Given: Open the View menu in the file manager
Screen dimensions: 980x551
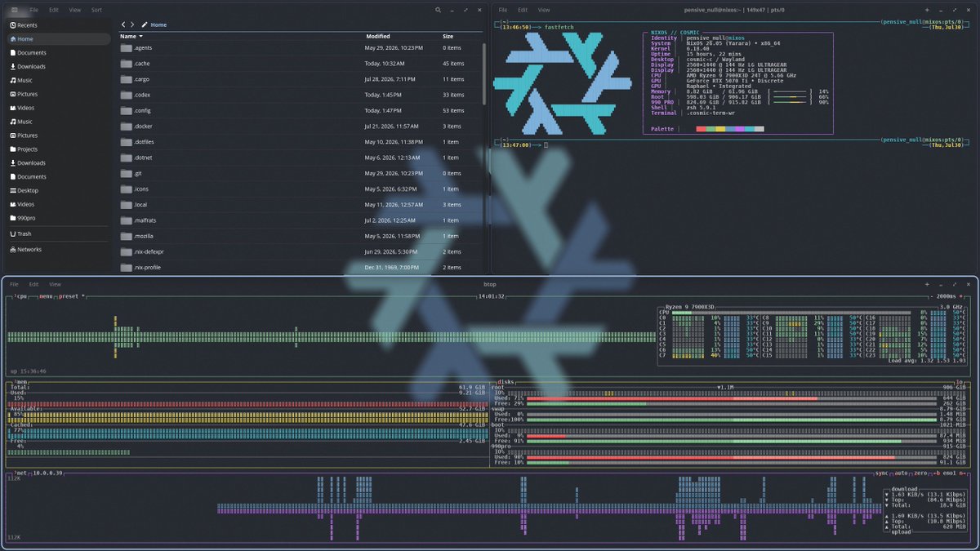Looking at the screenshot, I should [x=75, y=10].
